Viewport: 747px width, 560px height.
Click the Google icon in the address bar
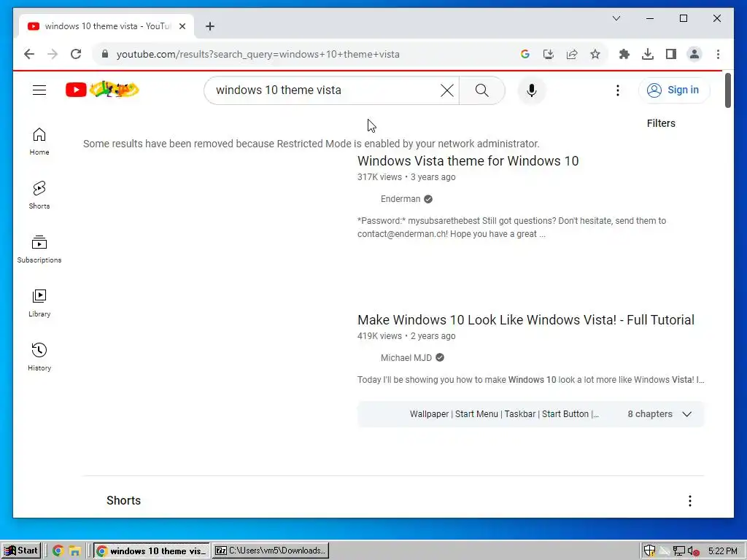tap(525, 54)
